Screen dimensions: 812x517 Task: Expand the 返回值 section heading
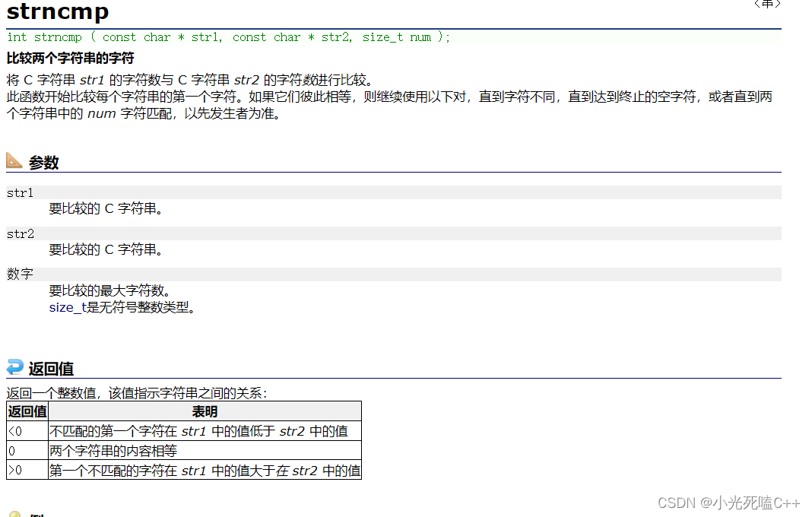(52, 369)
